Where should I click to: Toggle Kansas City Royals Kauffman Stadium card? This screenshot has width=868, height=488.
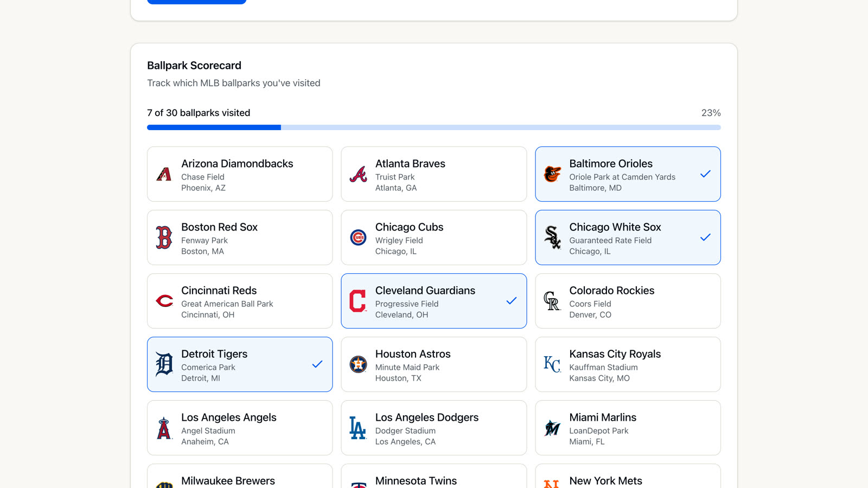point(628,364)
